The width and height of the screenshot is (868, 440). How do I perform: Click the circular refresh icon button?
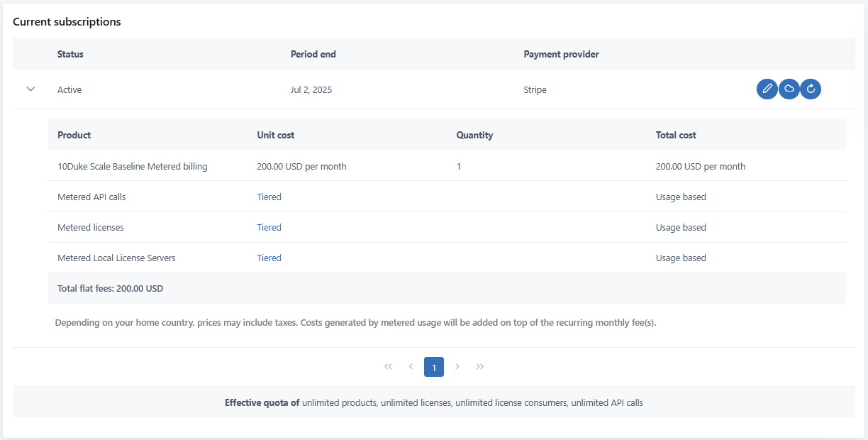click(811, 89)
